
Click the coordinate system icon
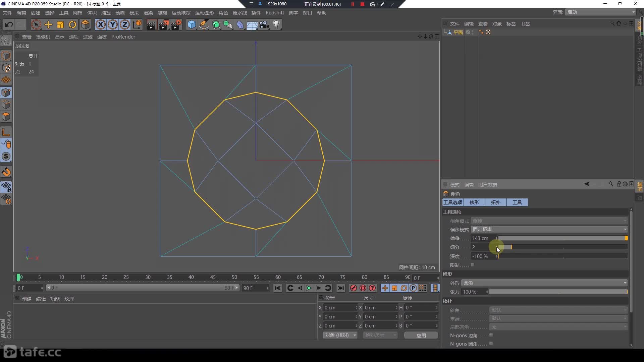point(137,24)
